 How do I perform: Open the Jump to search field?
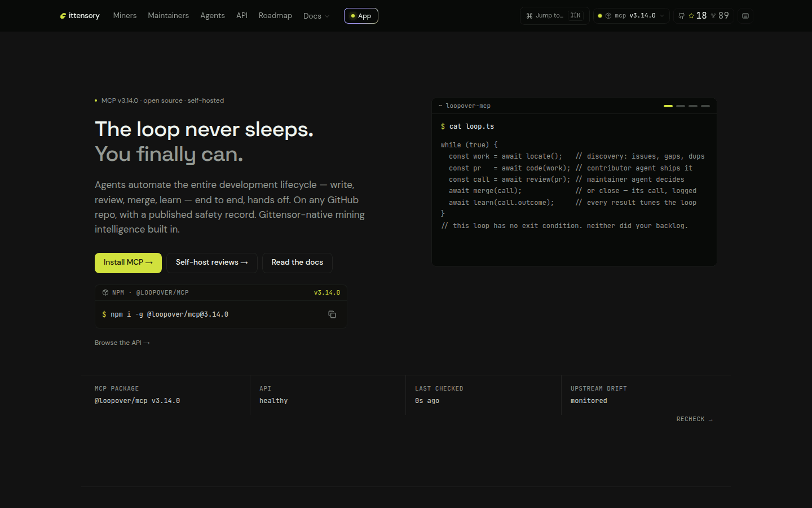click(x=554, y=16)
